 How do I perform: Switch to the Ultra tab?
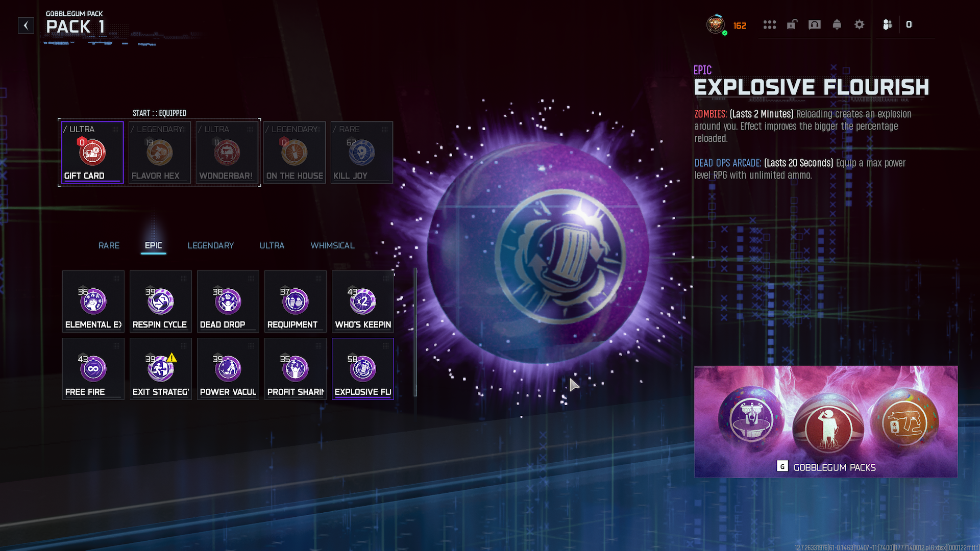(x=272, y=245)
